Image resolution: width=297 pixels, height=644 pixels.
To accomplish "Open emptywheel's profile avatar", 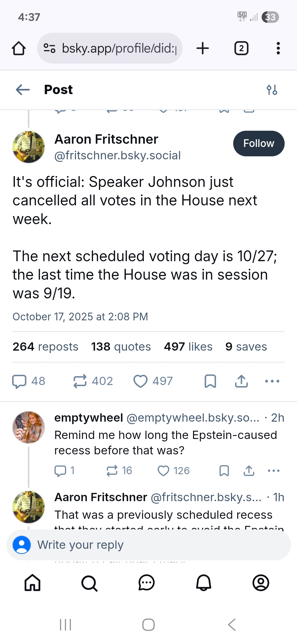I will coord(29,427).
